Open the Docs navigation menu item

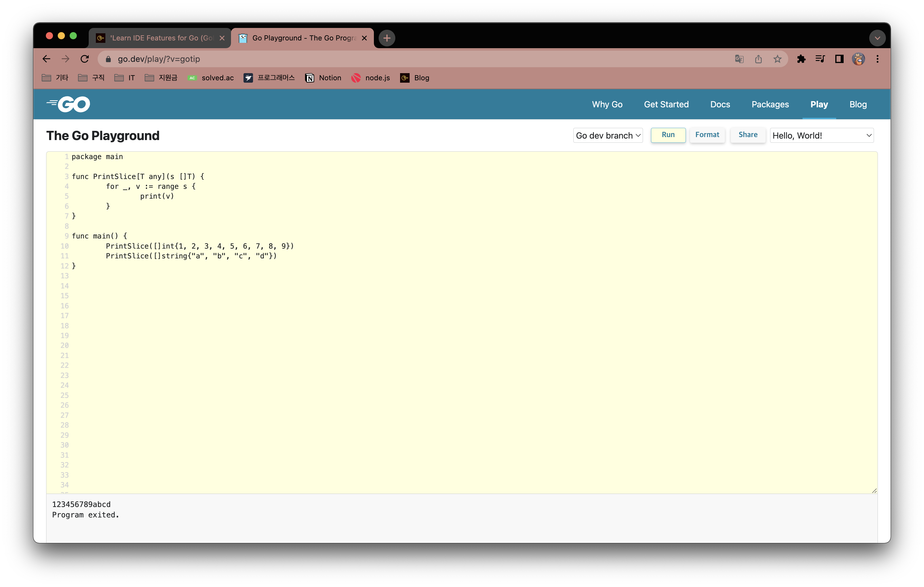point(720,104)
